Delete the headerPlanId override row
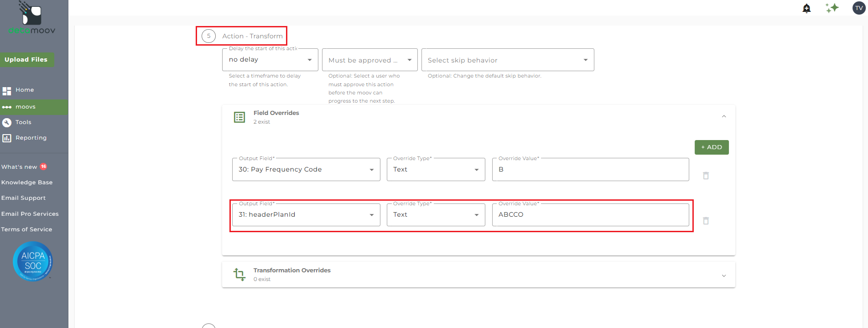This screenshot has width=868, height=328. coord(706,221)
